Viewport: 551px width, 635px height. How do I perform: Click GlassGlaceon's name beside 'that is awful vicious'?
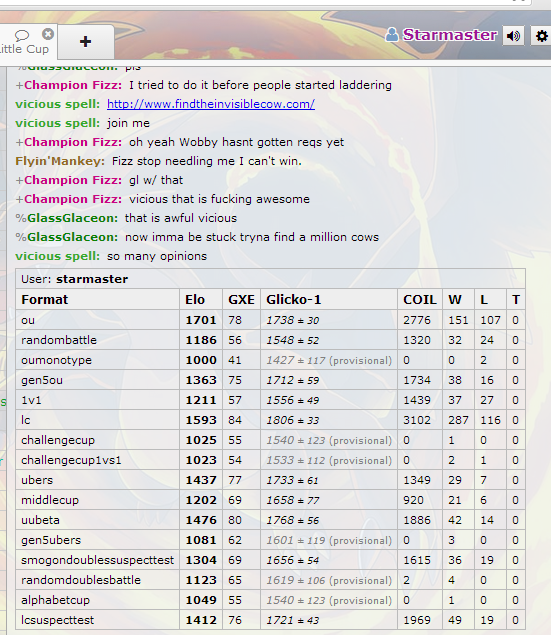[x=72, y=218]
